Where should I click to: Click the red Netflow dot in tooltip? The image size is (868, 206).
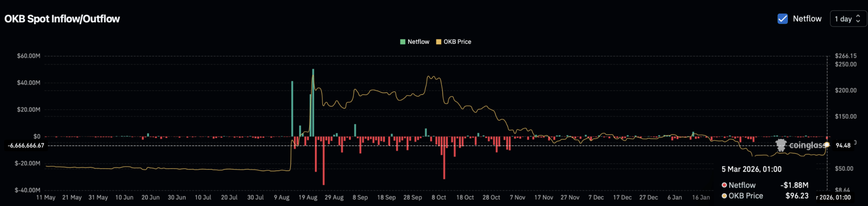pyautogui.click(x=724, y=185)
